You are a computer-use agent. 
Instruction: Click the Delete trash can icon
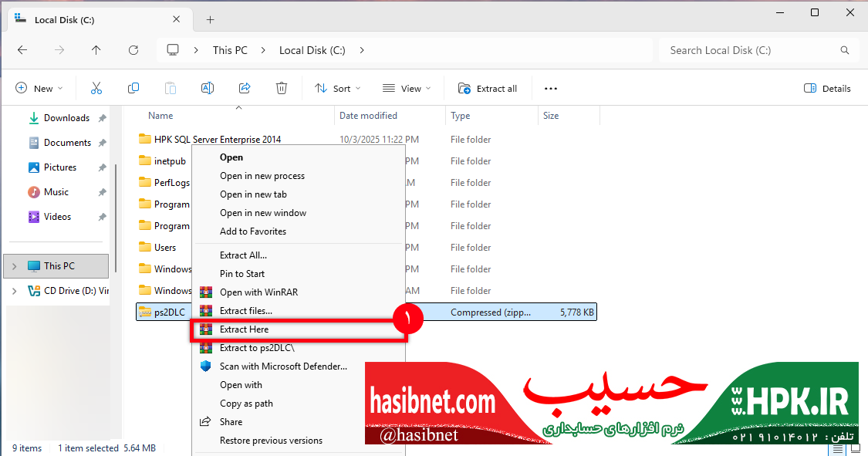click(282, 89)
